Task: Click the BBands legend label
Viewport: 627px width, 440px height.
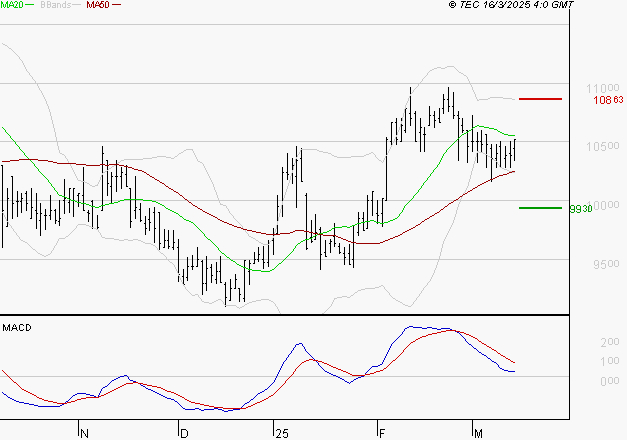Action: [x=56, y=5]
